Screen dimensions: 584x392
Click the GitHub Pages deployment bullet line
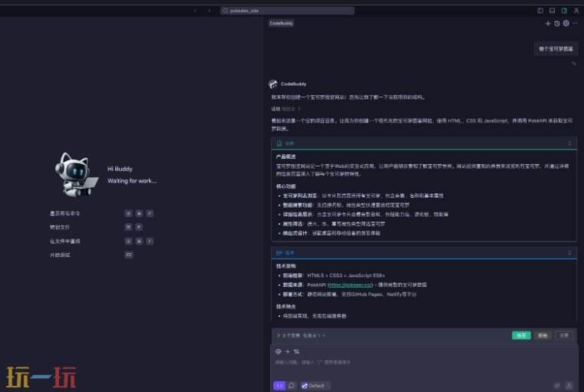pos(350,294)
